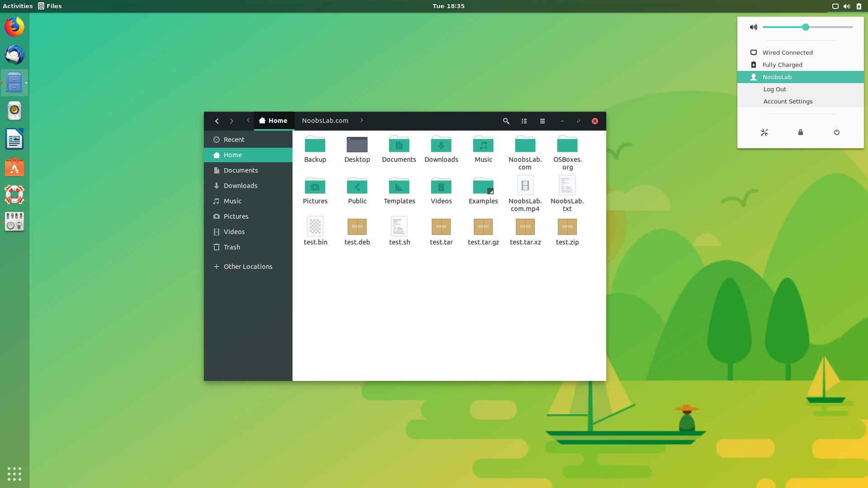Click the forward navigation arrow
The image size is (868, 488).
click(x=231, y=121)
